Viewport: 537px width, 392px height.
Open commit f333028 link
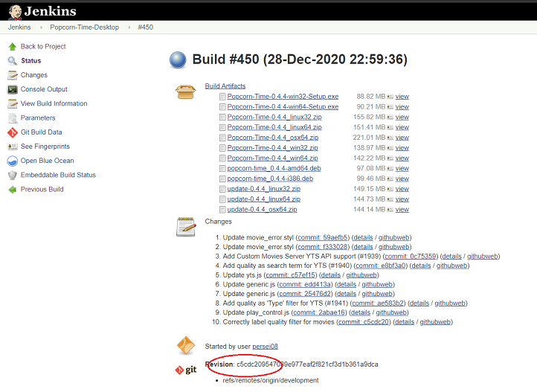click(323, 247)
